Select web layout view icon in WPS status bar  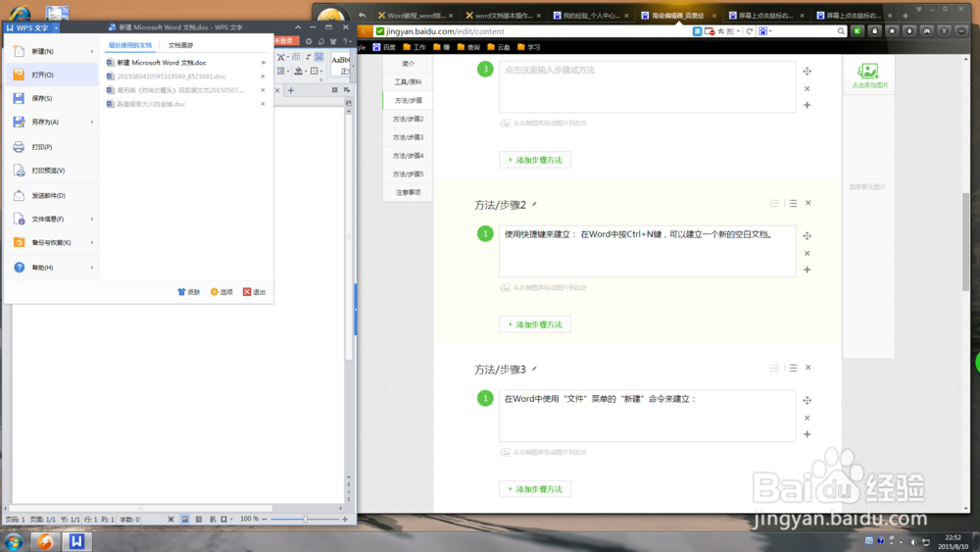click(213, 519)
